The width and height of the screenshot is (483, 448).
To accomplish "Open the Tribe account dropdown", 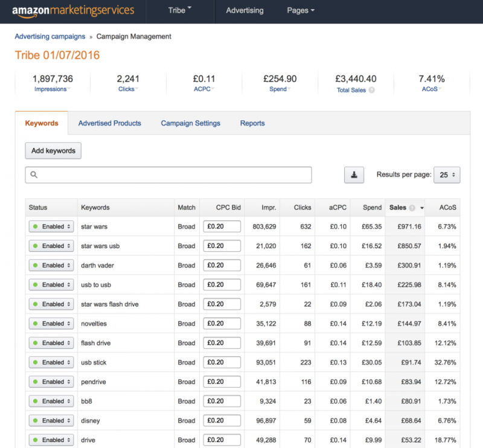I will [x=179, y=10].
